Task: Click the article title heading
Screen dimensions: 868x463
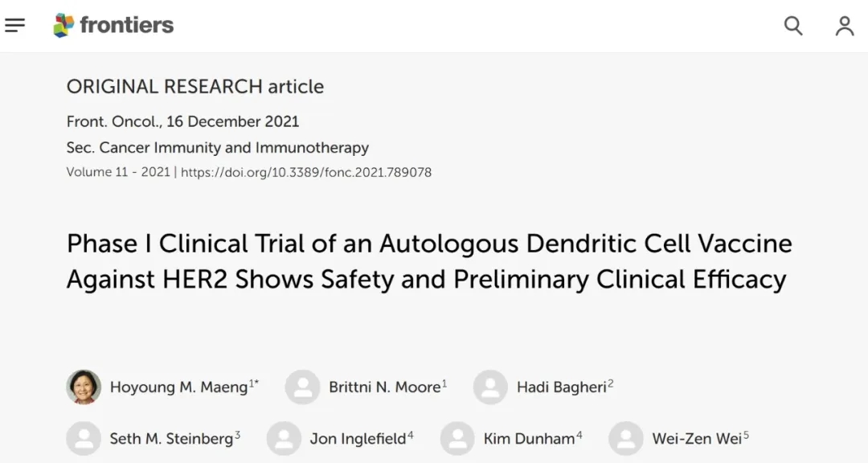Action: click(x=428, y=260)
